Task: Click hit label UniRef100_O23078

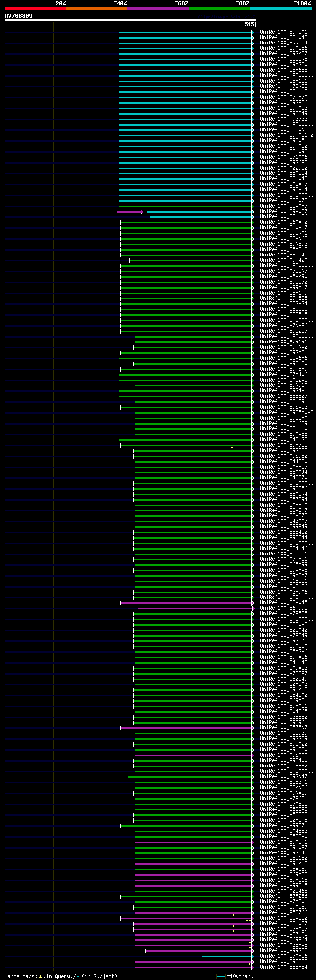Action: tap(283, 201)
